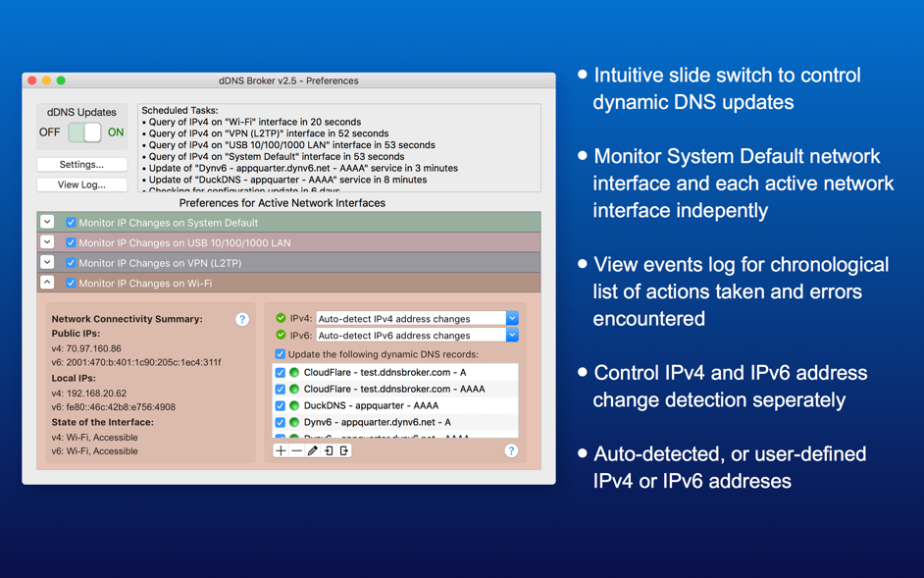This screenshot has width=924, height=578.
Task: Select the Dynv6 - appquarter.dynv6.net - A row
Action: click(395, 422)
